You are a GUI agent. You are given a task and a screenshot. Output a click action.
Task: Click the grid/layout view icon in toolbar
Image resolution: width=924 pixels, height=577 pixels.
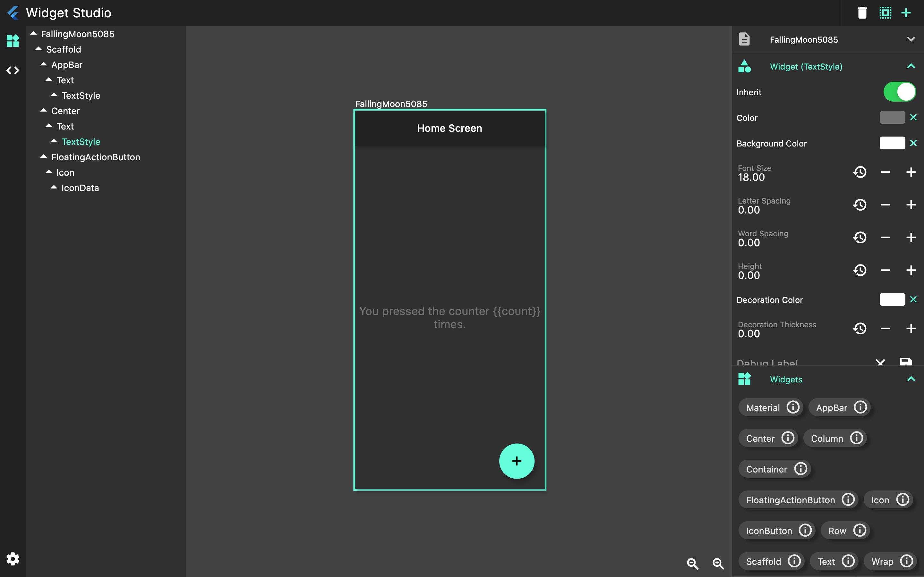point(885,13)
